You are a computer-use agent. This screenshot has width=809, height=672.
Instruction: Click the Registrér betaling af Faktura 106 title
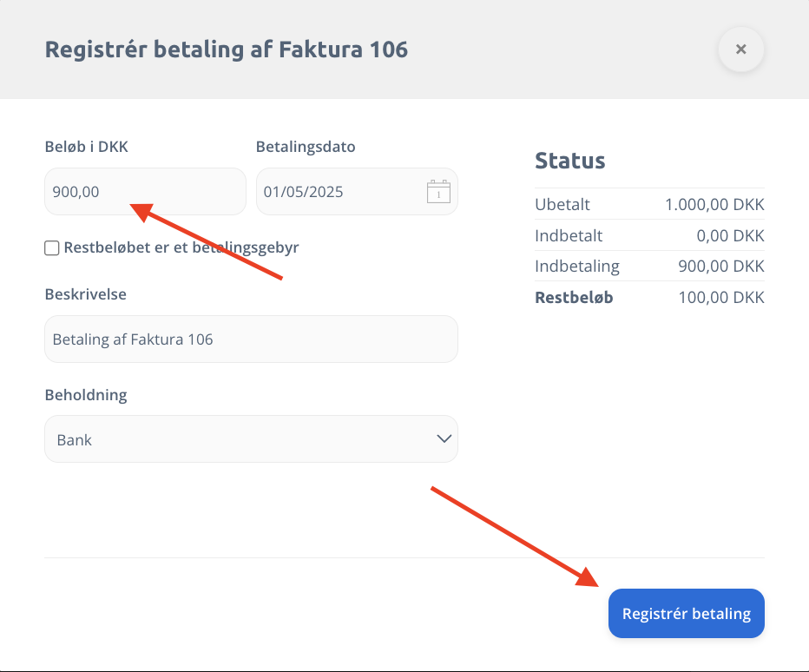(227, 49)
